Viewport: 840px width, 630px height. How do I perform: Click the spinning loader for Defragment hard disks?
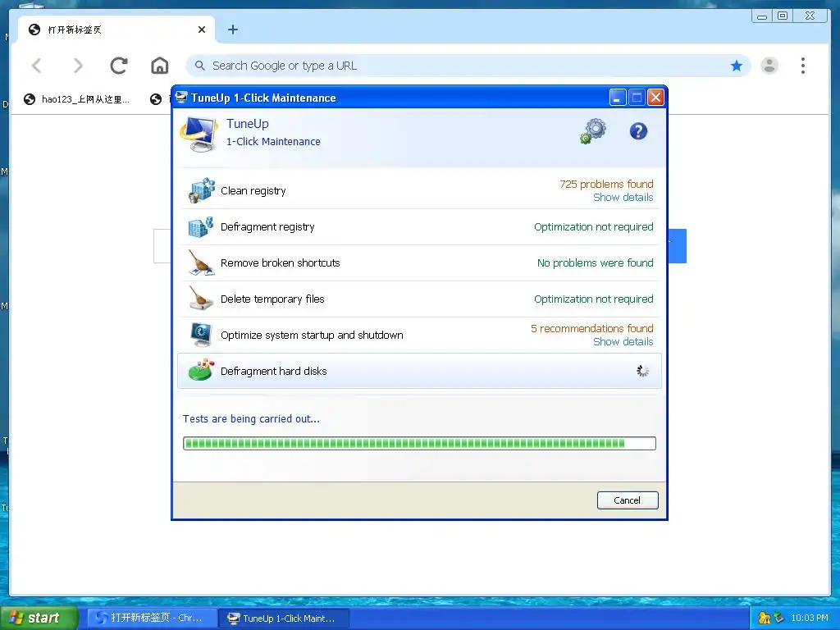(642, 371)
